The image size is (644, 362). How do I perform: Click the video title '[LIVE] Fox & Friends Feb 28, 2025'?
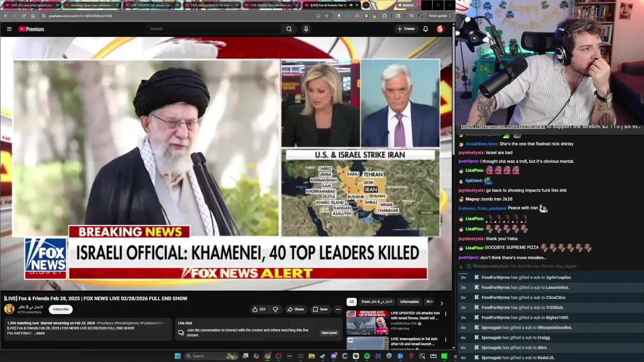coord(96,298)
